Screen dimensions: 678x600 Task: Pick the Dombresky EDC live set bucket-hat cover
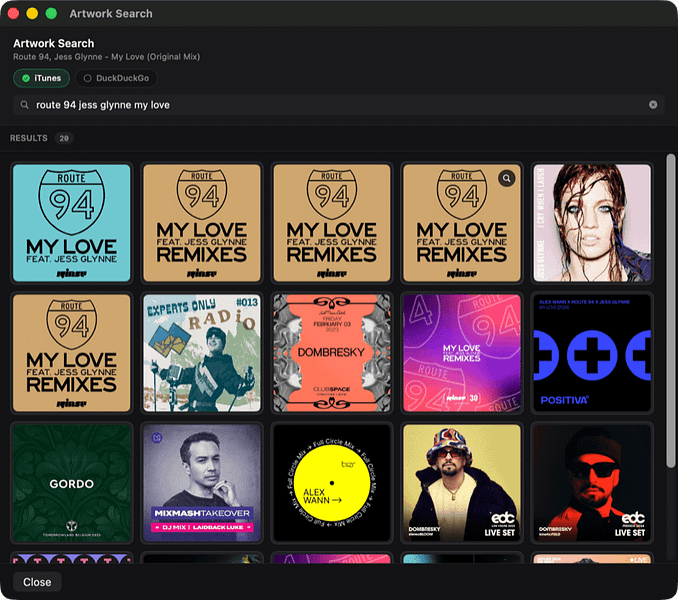[462, 483]
